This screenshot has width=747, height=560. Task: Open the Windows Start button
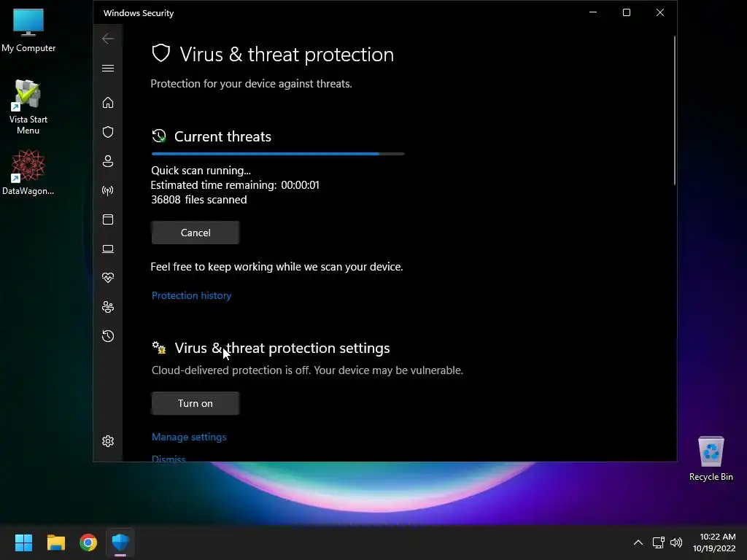23,542
